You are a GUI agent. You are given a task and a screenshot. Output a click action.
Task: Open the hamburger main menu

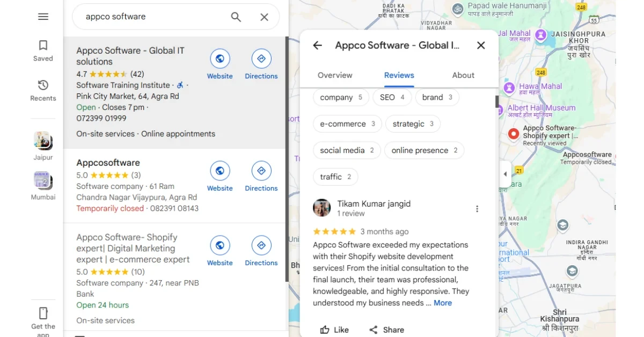click(43, 17)
